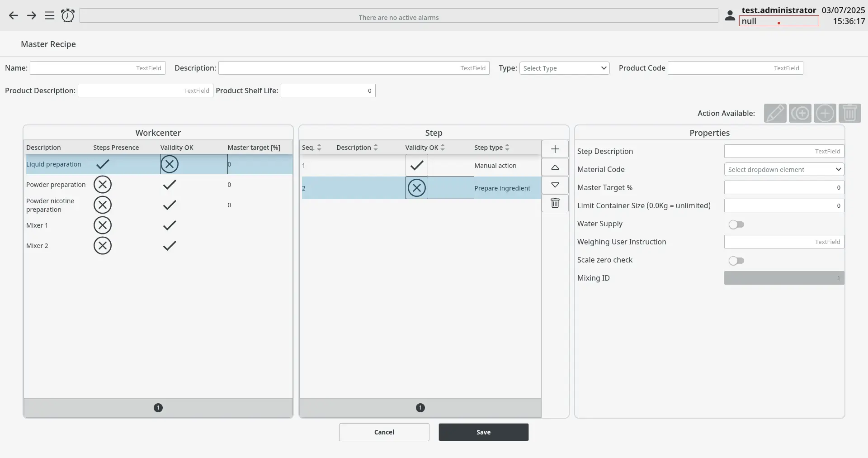The image size is (868, 458).
Task: Click the Mixing ID field
Action: [784, 278]
